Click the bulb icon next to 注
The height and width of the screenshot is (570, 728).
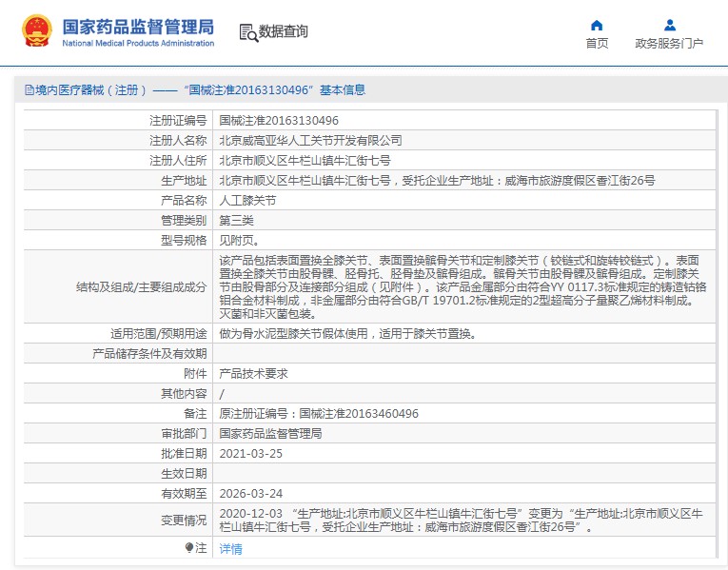(x=189, y=548)
